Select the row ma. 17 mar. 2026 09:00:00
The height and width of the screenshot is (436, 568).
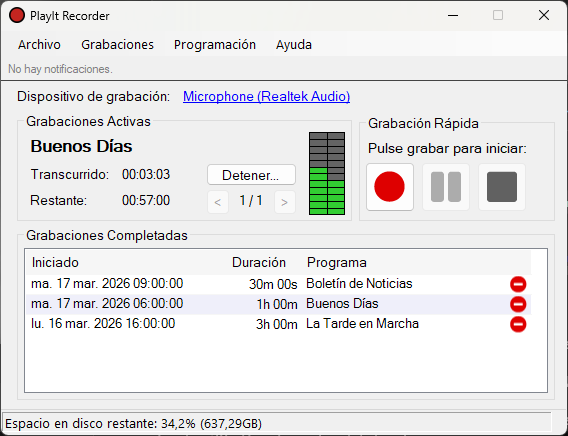tap(279, 284)
